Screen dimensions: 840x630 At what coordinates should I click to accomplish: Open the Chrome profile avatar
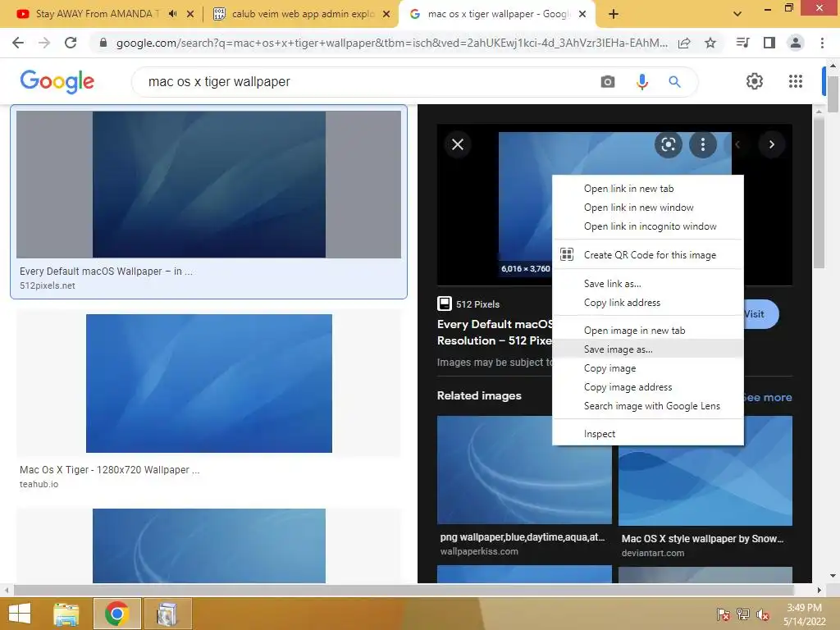(x=796, y=43)
